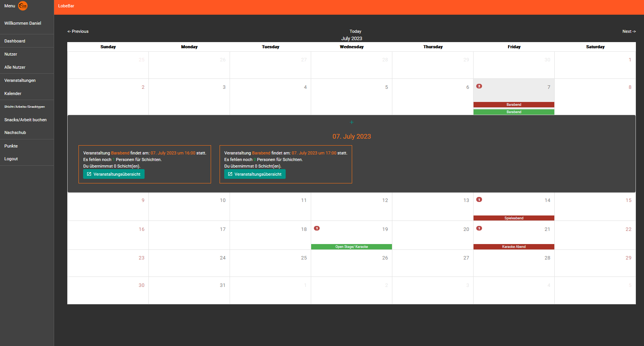The image size is (644, 346).
Task: Go to the previous month
Action: (78, 31)
